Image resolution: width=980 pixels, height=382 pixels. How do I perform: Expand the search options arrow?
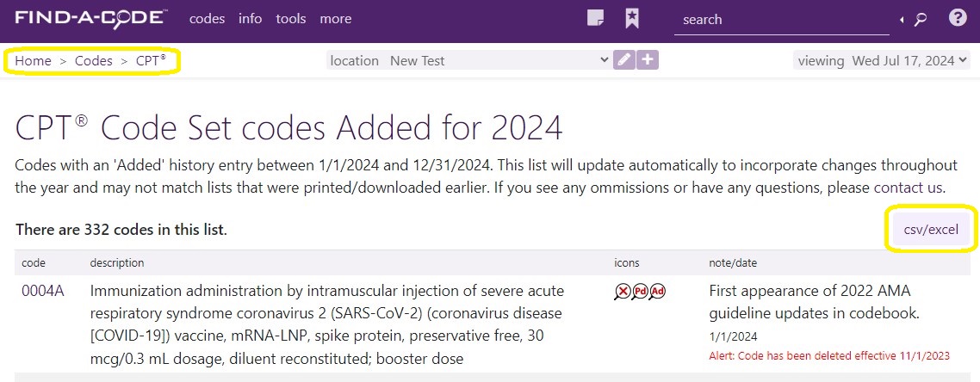click(x=902, y=20)
